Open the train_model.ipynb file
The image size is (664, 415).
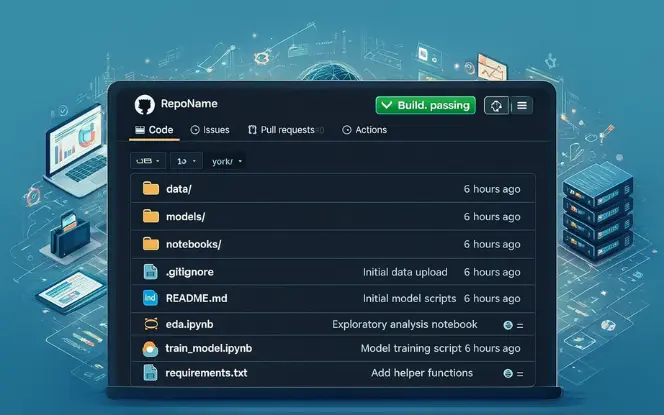pos(209,349)
